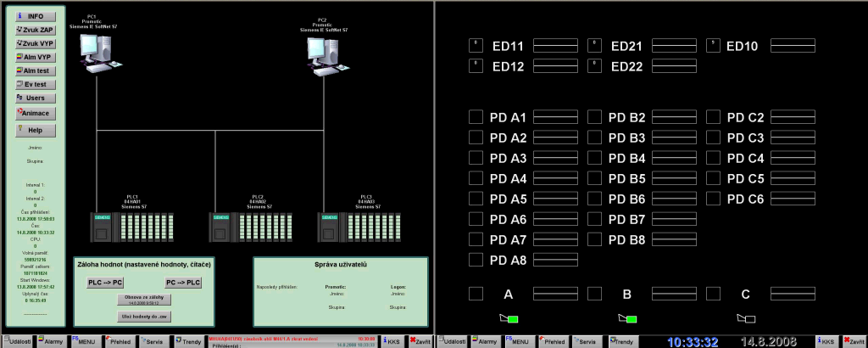Click the green indicator under section A

tap(509, 319)
